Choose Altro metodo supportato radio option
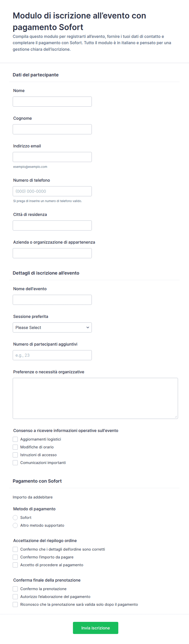The width and height of the screenshot is (189, 644). click(x=15, y=525)
